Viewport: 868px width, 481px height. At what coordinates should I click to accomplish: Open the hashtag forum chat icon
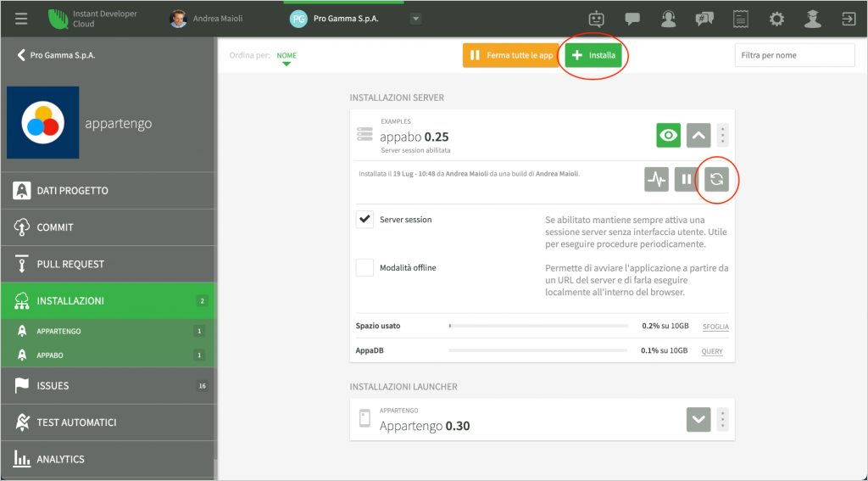point(704,20)
